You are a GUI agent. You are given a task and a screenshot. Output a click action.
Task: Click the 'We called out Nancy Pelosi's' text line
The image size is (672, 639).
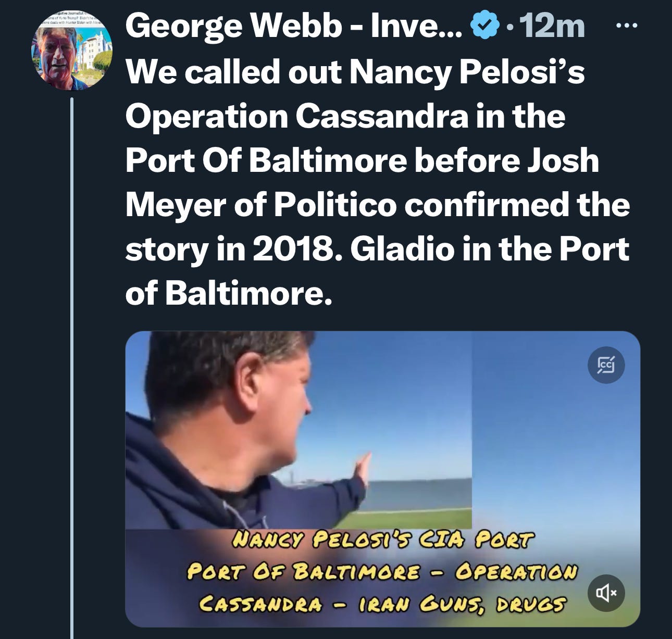[355, 72]
